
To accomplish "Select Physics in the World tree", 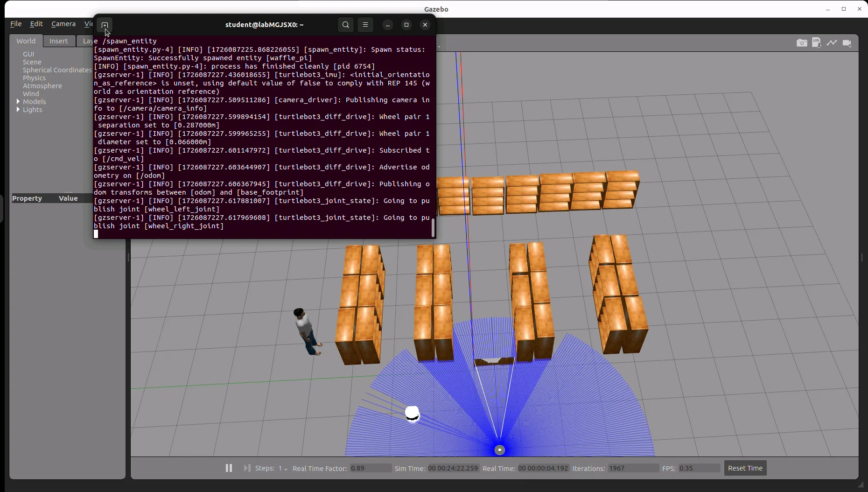I will 35,78.
